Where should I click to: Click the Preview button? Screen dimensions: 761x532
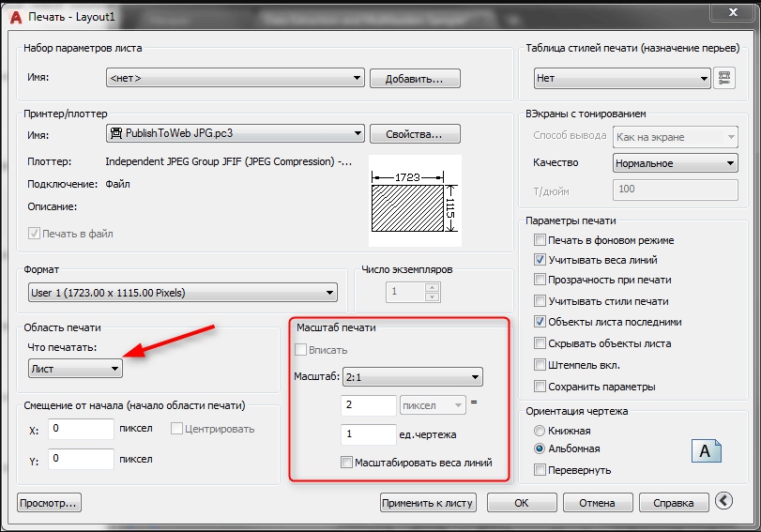tap(50, 503)
